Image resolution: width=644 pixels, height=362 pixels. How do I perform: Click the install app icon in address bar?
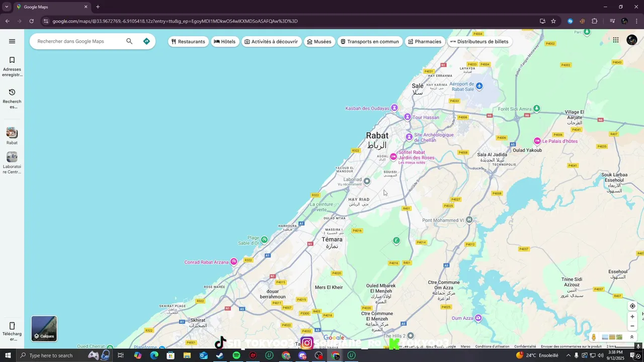(x=542, y=21)
